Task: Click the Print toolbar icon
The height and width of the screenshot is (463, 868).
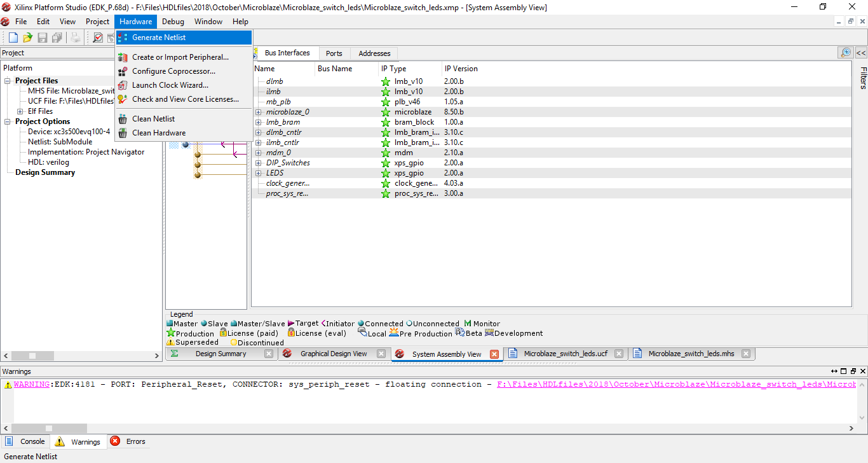Action: click(76, 38)
